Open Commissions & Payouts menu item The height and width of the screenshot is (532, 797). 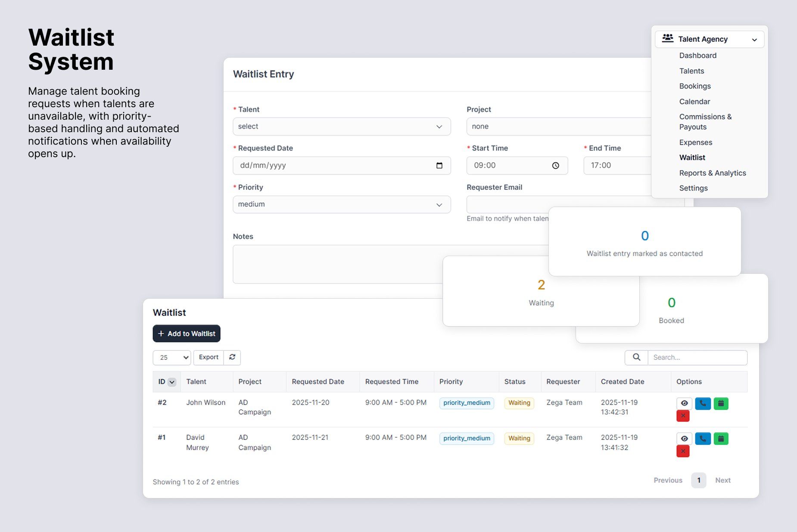(705, 122)
